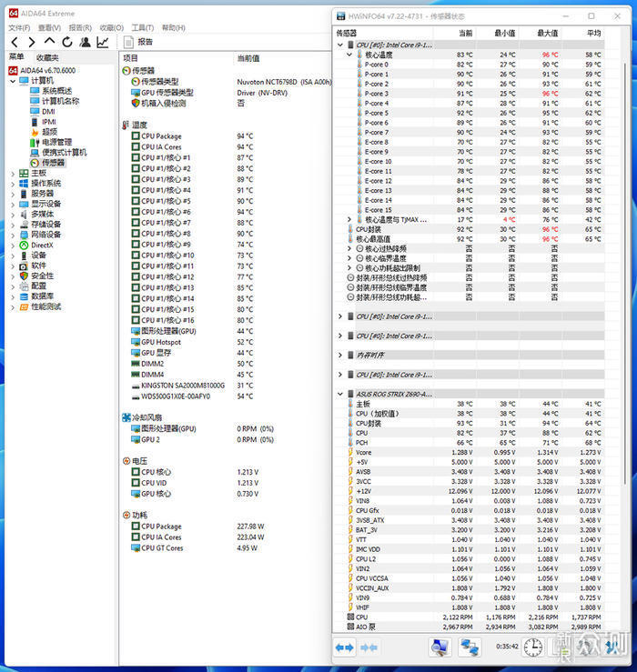Open the AIDA64 graph chart toolbar icon
This screenshot has width=637, height=672.
pos(103,42)
